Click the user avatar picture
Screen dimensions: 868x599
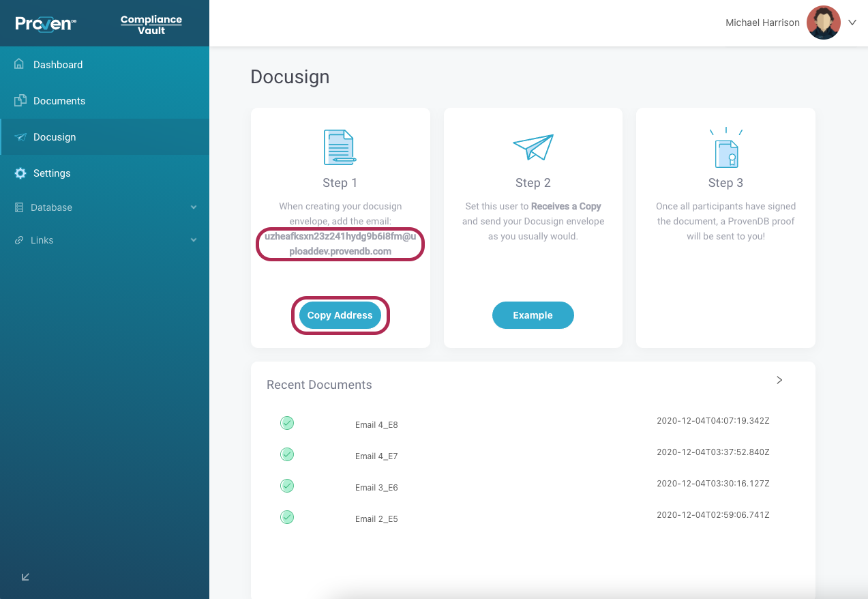click(x=824, y=23)
